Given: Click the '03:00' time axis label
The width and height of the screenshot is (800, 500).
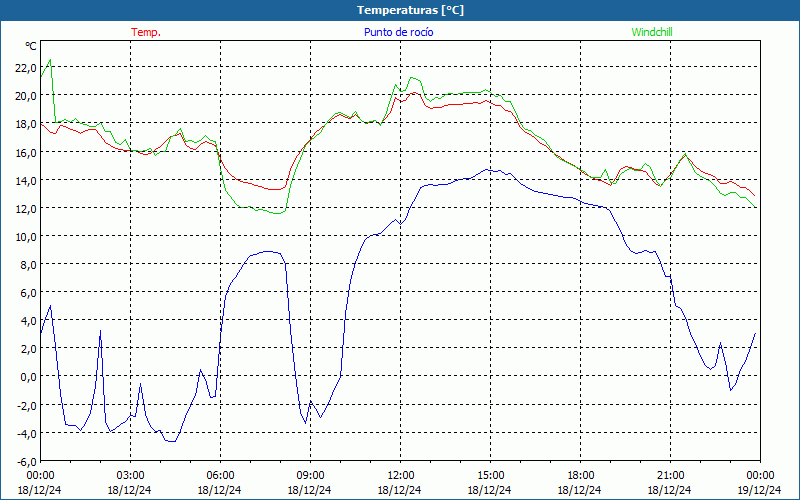Looking at the screenshot, I should point(130,475).
